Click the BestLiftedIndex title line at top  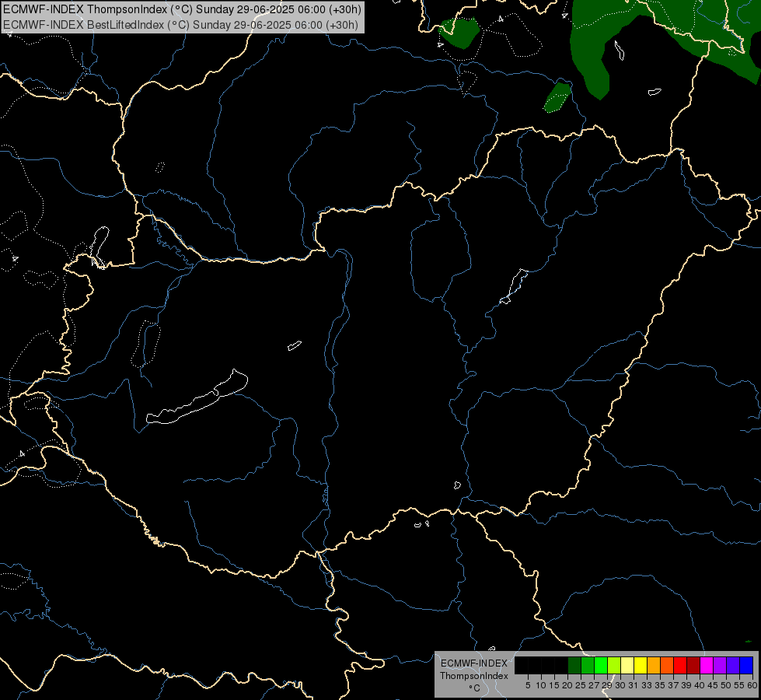click(180, 25)
